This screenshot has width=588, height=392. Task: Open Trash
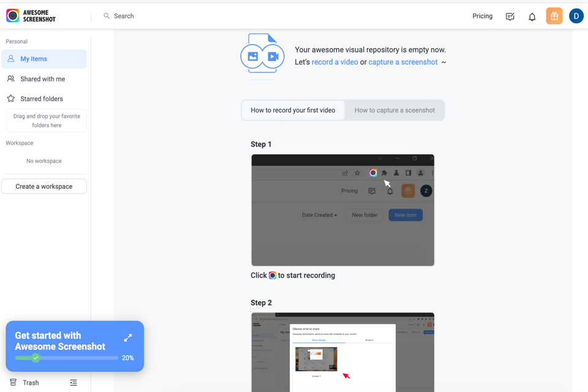pos(31,383)
